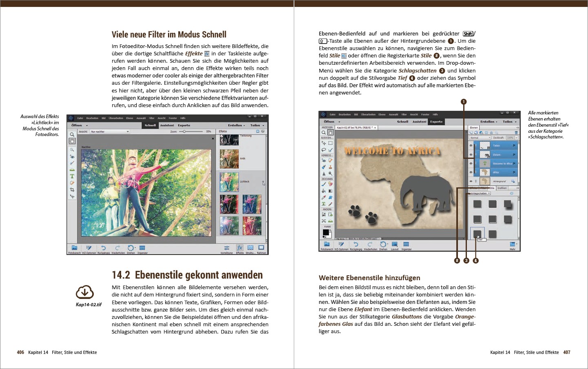The width and height of the screenshot is (588, 369).
Task: Switch to the Assistent tab in the Quick editor
Action: click(167, 125)
